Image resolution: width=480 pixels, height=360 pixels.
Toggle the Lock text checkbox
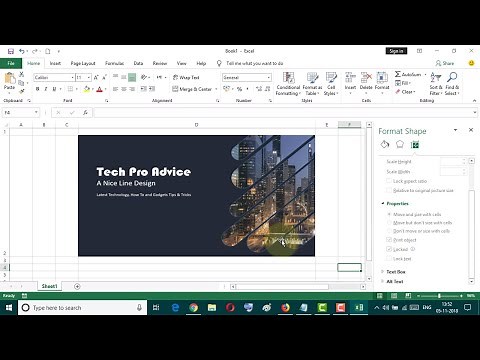point(389,258)
